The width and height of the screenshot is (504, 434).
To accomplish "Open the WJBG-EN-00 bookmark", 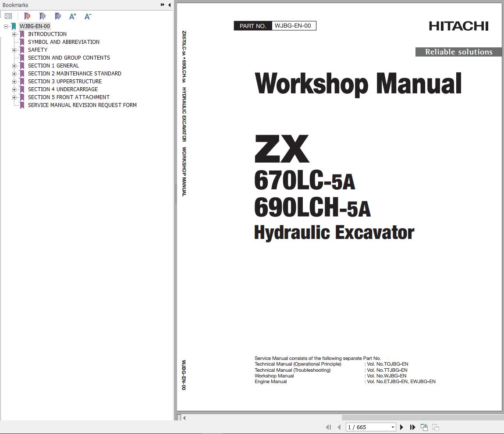I will tap(35, 26).
